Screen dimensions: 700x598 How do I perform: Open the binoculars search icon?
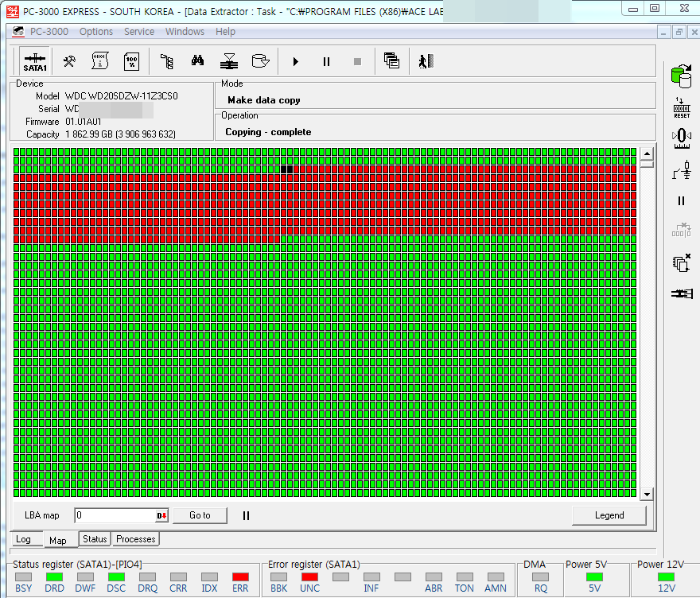point(197,60)
